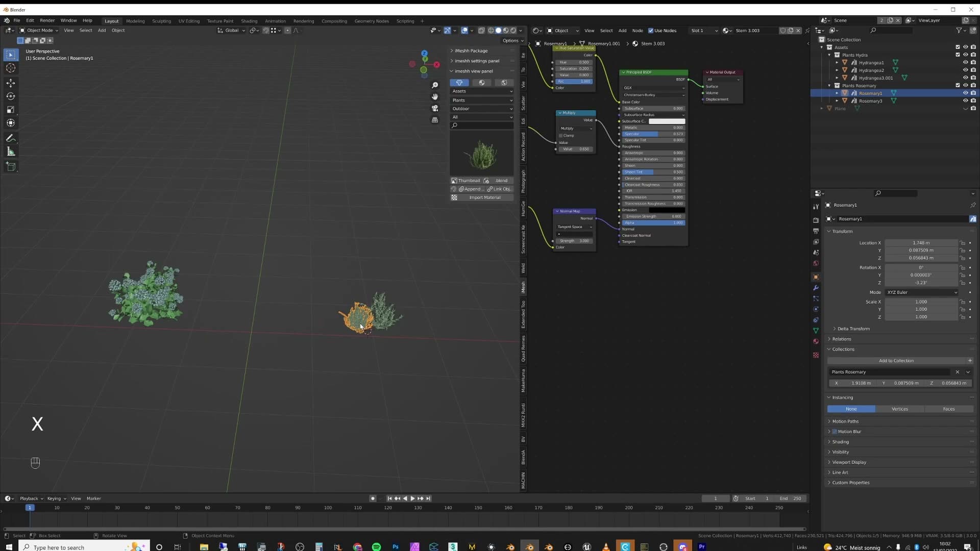Screen dimensions: 980x551
Task: Click the viewport pan hand icon
Action: (435, 96)
